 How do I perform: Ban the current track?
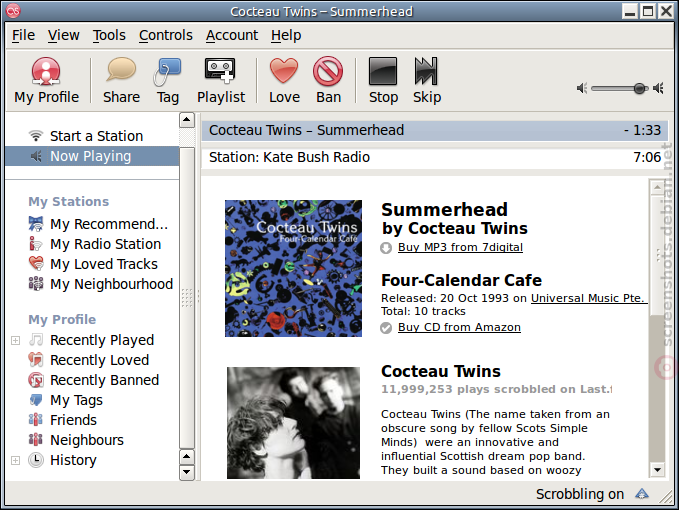tap(328, 80)
